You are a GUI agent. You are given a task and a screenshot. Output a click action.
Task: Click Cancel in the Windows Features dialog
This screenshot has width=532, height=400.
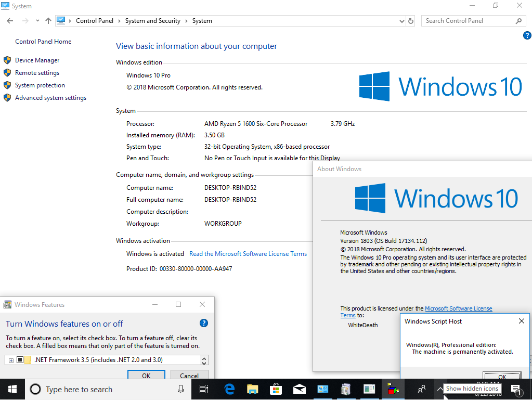[x=189, y=375]
